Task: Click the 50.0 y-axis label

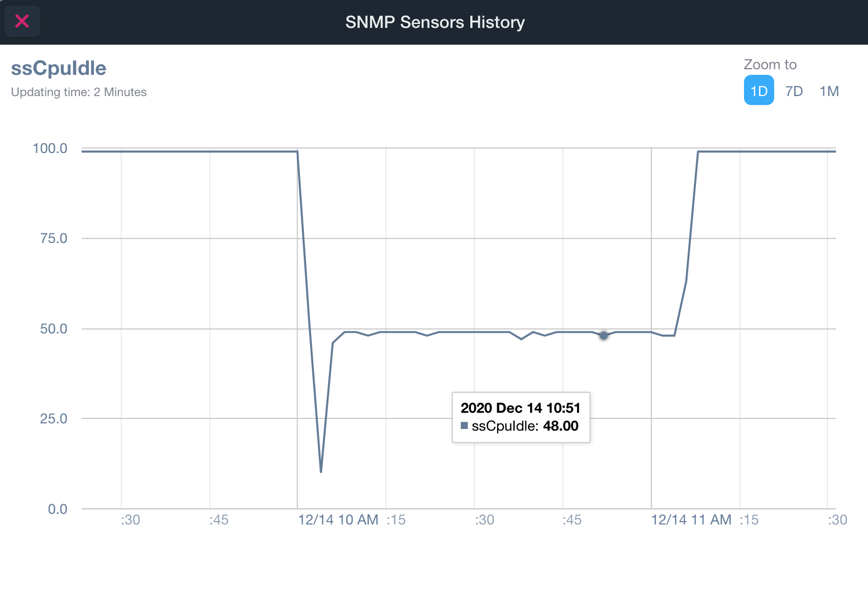Action: [x=53, y=328]
